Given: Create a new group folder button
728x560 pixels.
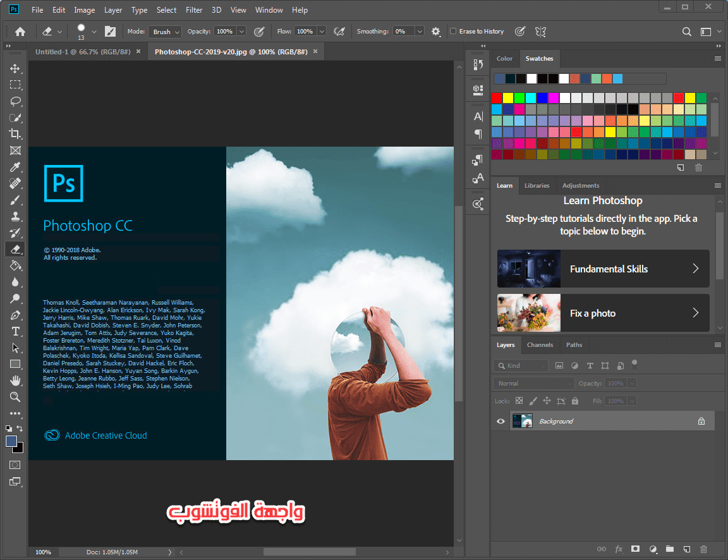Looking at the screenshot, I should (669, 549).
